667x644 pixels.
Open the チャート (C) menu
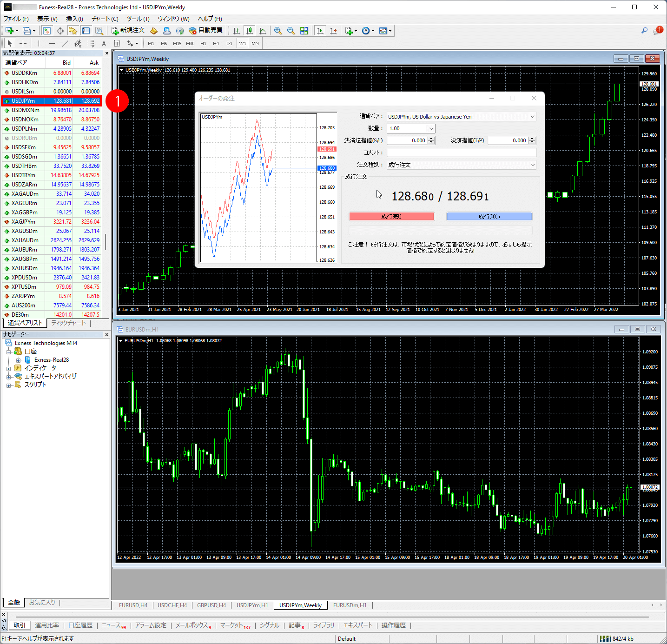pos(105,19)
